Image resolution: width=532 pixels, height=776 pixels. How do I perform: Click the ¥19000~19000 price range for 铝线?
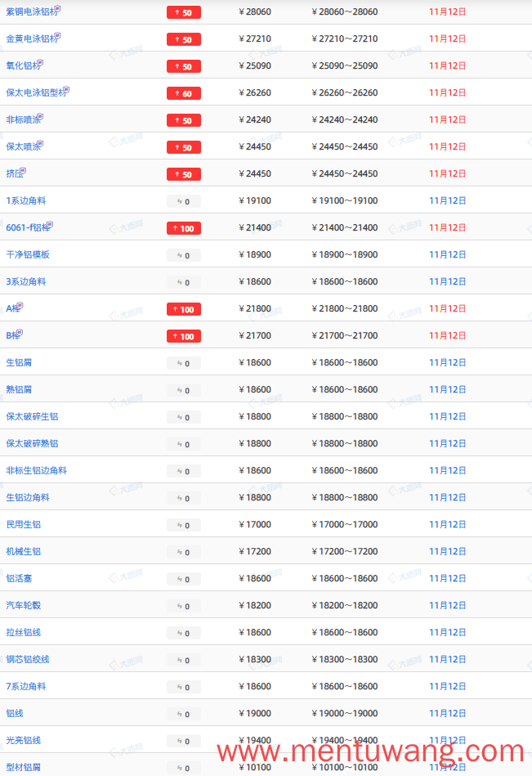345,713
